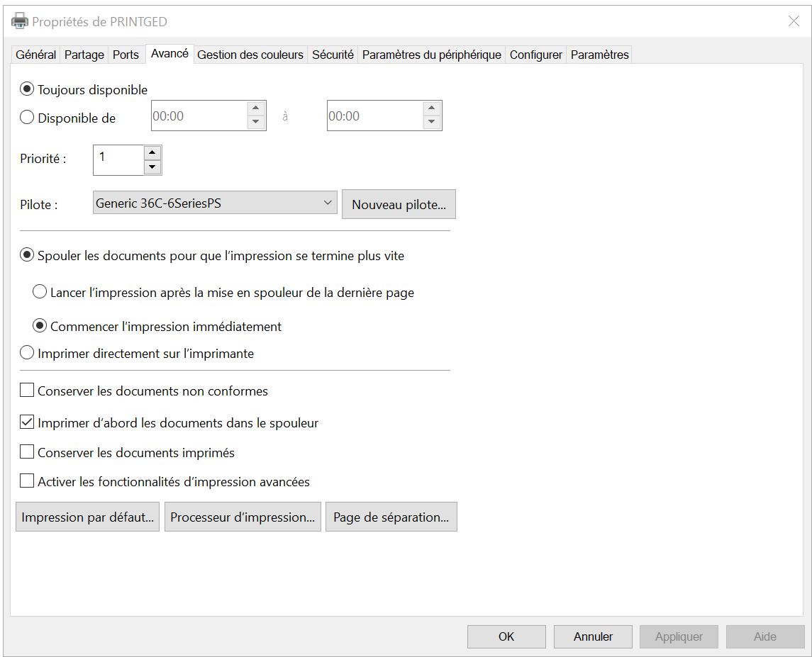Increase the start time with up arrow

tap(256, 108)
